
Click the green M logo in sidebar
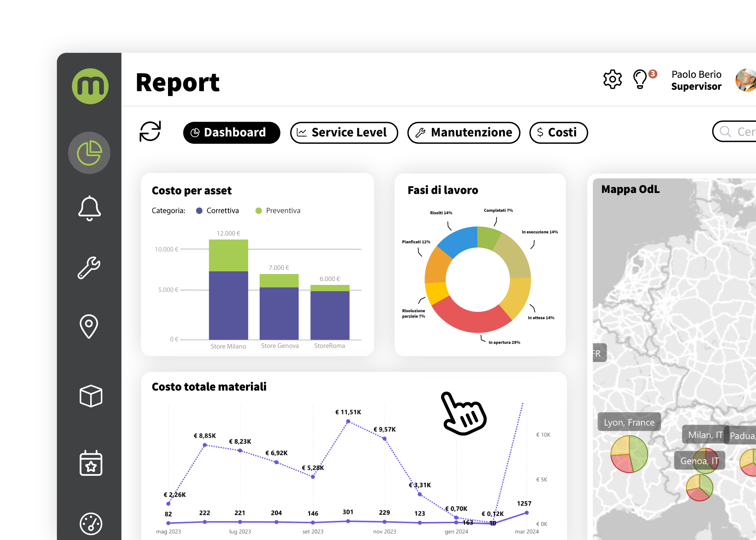(x=90, y=86)
